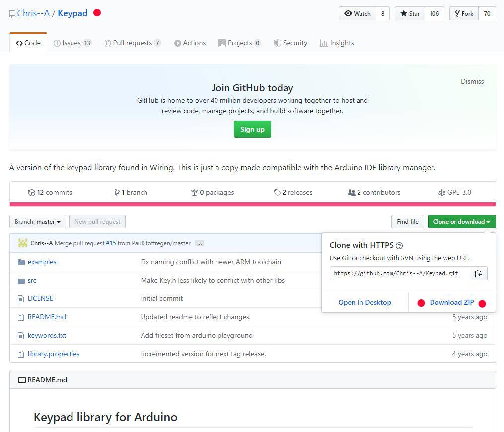Open the forks count 70

487,13
